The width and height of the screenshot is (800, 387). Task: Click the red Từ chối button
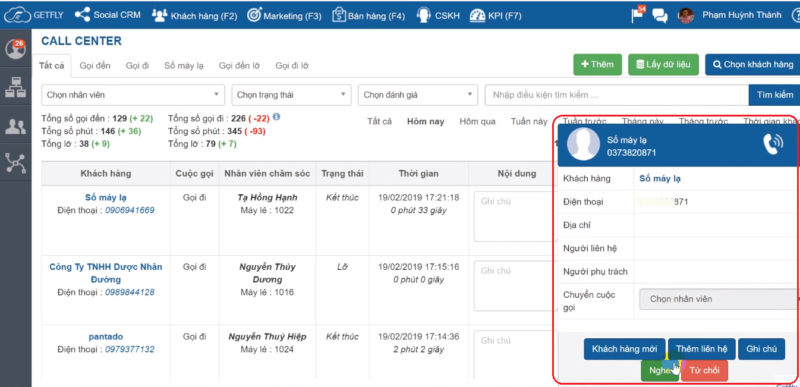(x=704, y=370)
